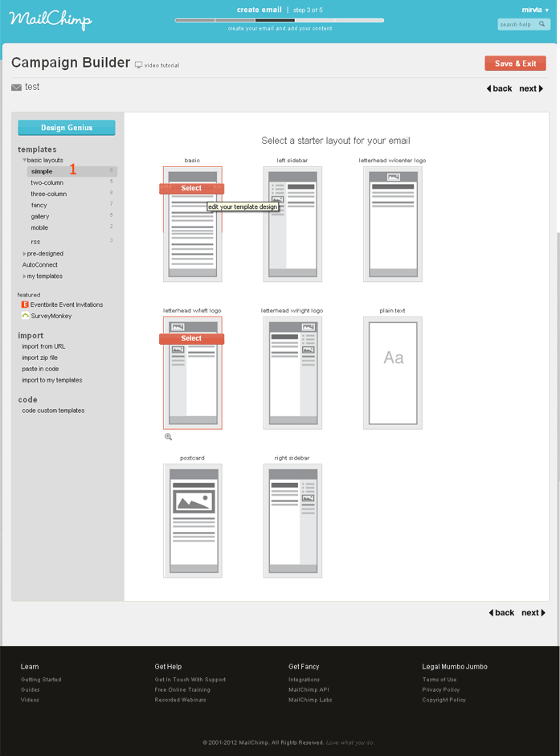Click the step progress bar at top
The height and width of the screenshot is (756, 560).
point(280,20)
